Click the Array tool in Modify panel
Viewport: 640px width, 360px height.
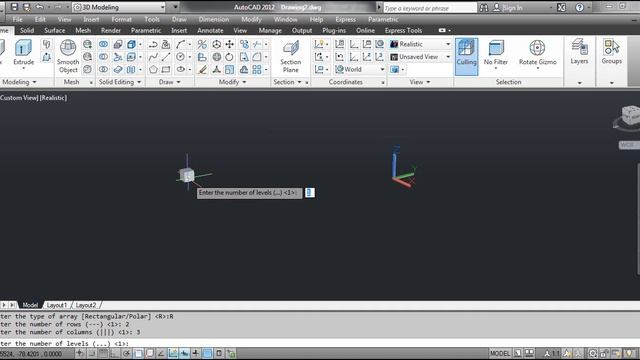click(257, 69)
